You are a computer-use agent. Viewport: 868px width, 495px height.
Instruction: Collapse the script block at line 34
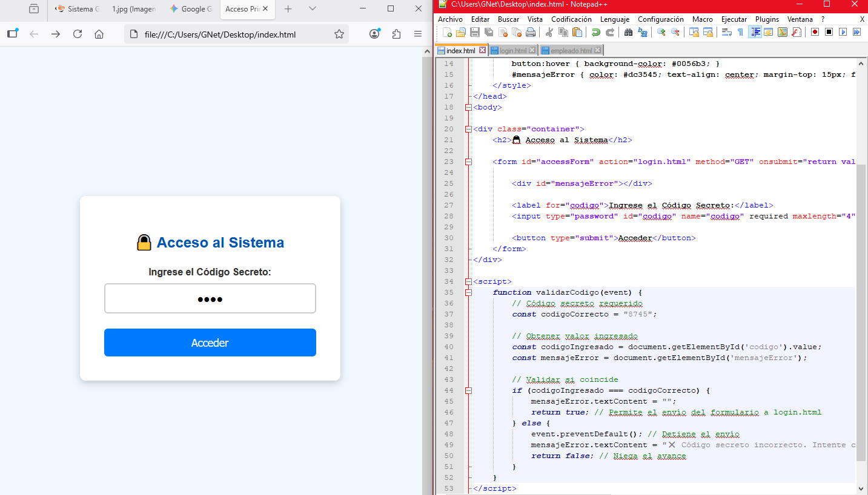click(x=468, y=282)
